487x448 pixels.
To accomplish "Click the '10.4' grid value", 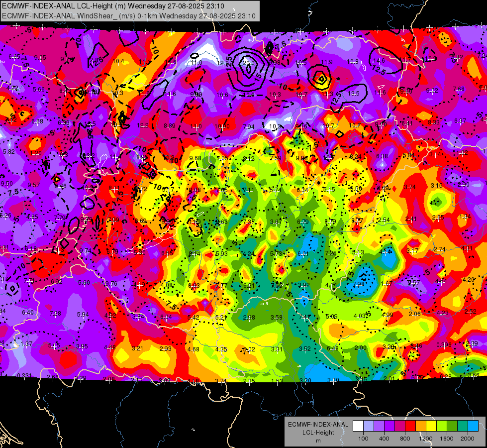I will tap(118, 61).
